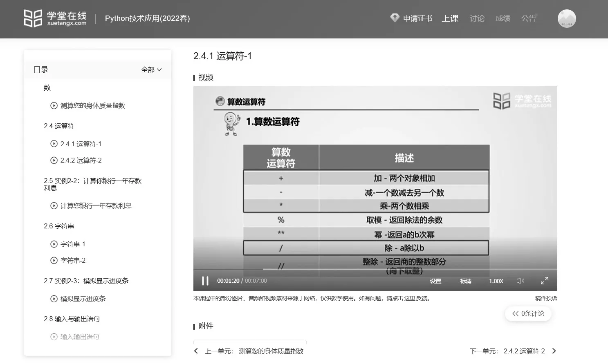
Task: Open lesson 字符串-2
Action: pos(73,261)
